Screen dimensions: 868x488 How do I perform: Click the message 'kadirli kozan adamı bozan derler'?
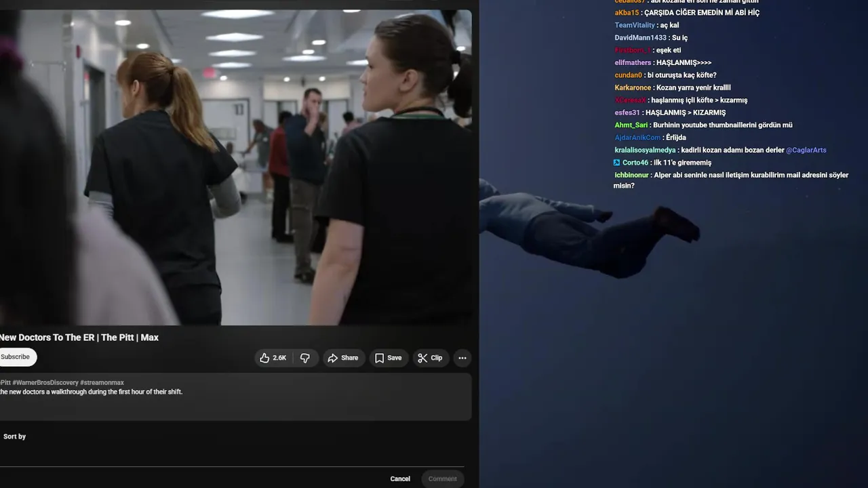click(732, 150)
